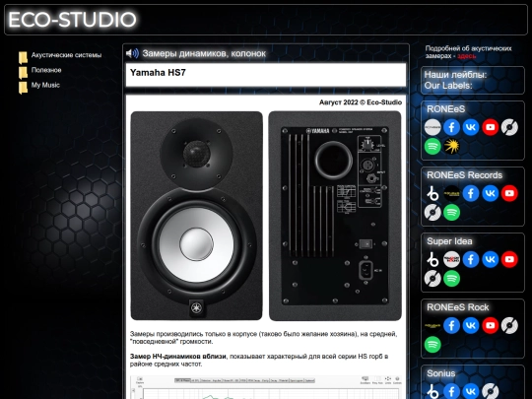Click the Super Idea Spotify icon

pyautogui.click(x=451, y=279)
